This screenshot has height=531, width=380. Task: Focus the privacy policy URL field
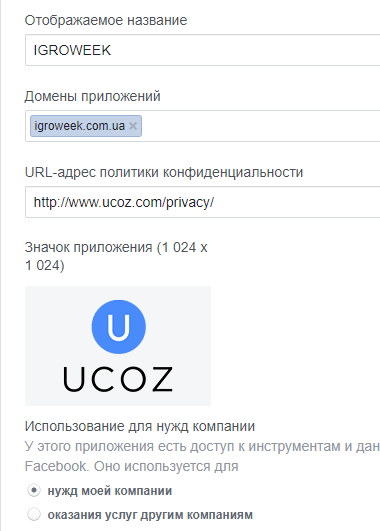point(203,202)
